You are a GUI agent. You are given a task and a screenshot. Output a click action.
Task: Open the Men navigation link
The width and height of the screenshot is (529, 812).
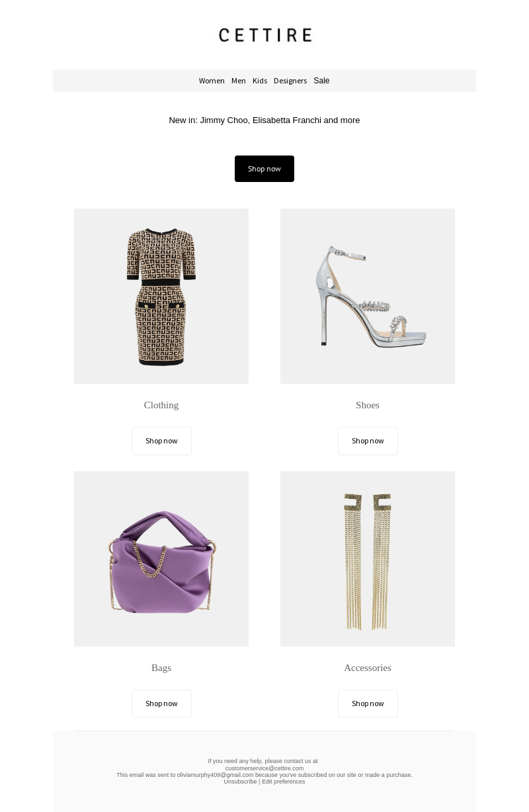tap(239, 81)
